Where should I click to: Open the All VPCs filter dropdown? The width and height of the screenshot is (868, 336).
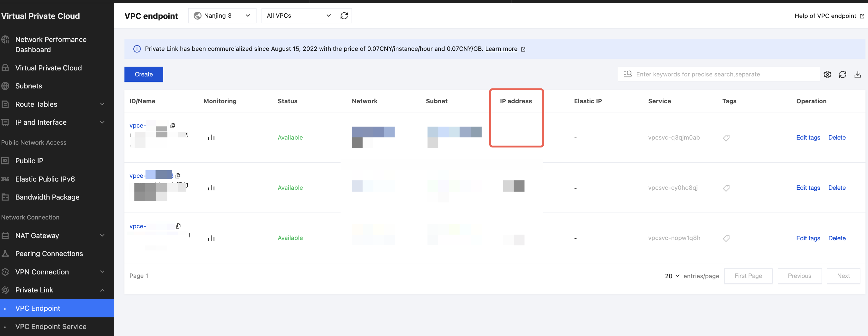pyautogui.click(x=299, y=16)
